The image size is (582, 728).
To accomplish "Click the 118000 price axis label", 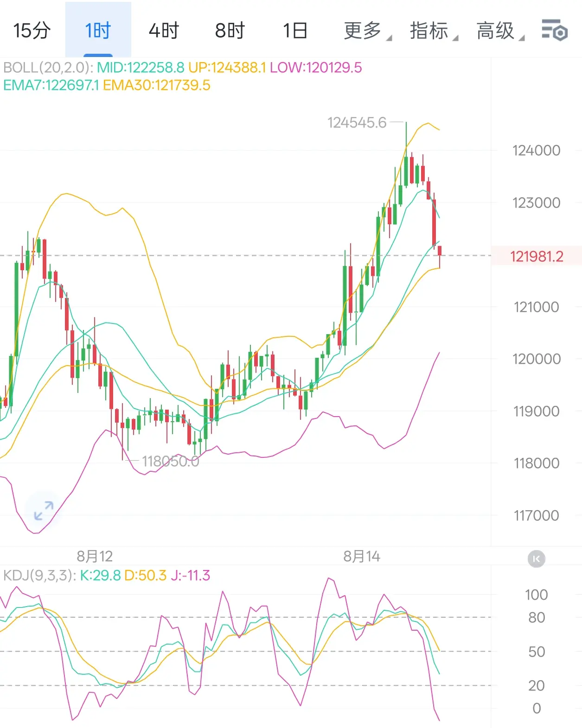I will pos(537,463).
